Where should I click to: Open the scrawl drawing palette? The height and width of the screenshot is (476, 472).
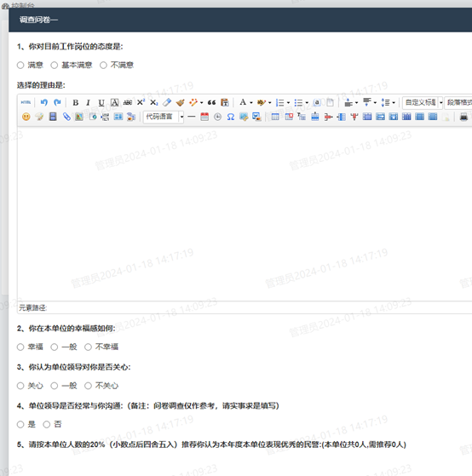[x=39, y=117]
